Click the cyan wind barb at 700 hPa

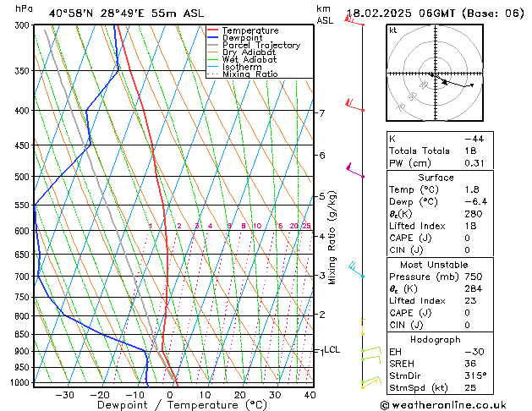tap(356, 269)
